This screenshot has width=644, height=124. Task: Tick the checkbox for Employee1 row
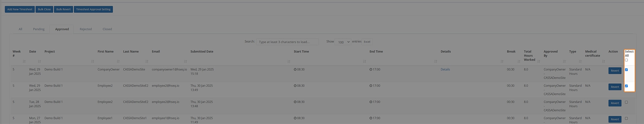626,118
